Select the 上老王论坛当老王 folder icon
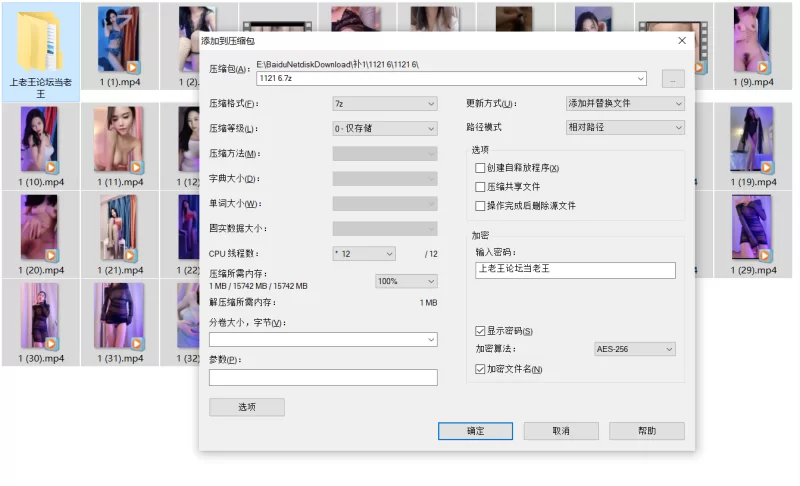Viewport: 800px width, 486px height. tap(40, 51)
